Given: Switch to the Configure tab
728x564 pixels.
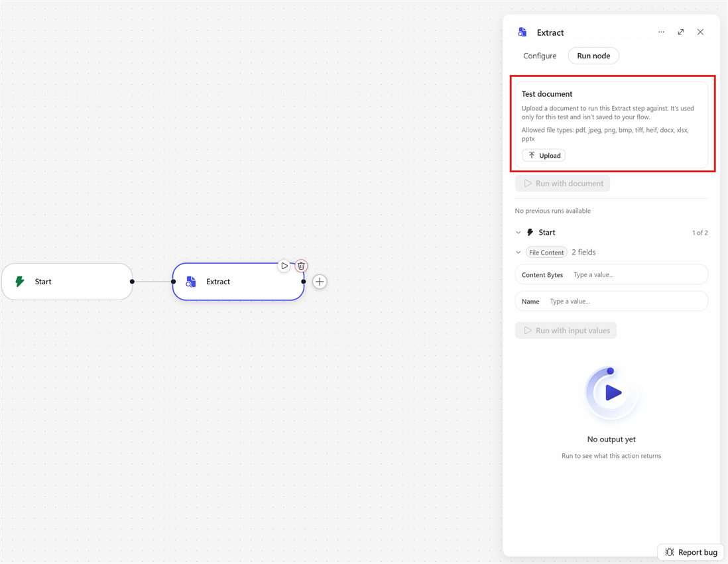Looking at the screenshot, I should [540, 56].
